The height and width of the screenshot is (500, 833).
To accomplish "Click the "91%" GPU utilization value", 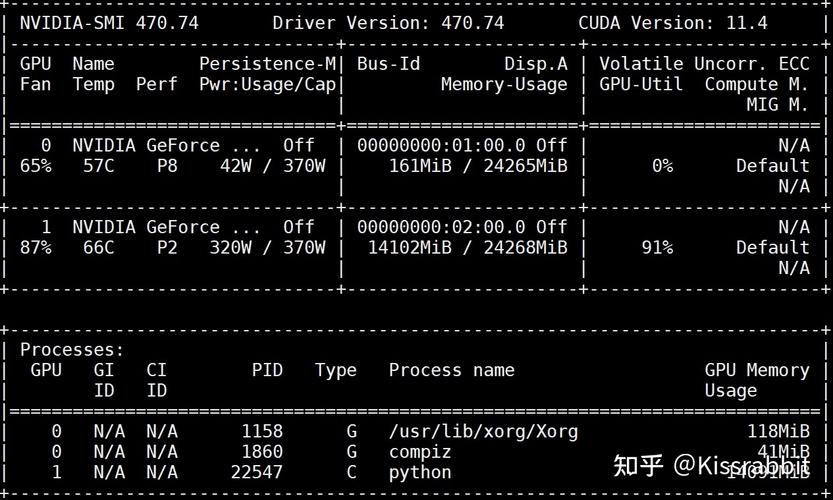I will [x=657, y=248].
